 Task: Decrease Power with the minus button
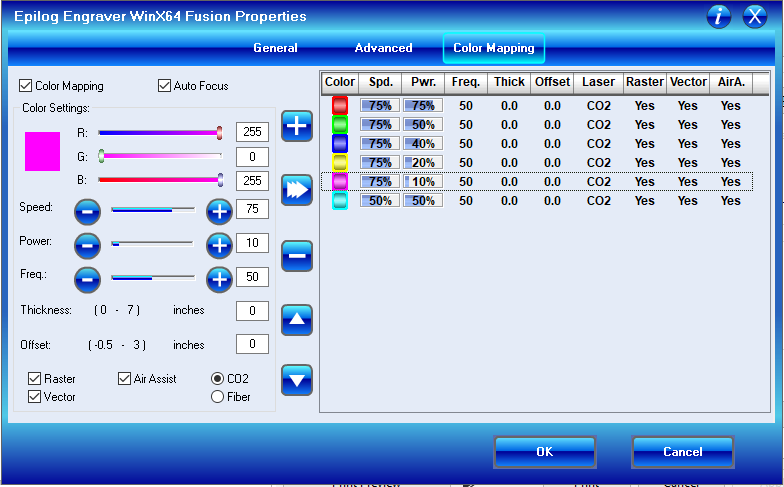point(88,246)
